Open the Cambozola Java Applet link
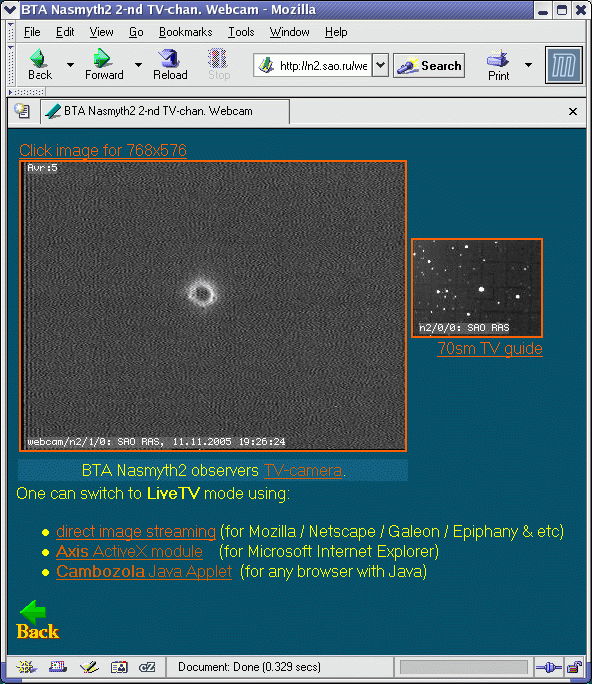 coord(144,572)
